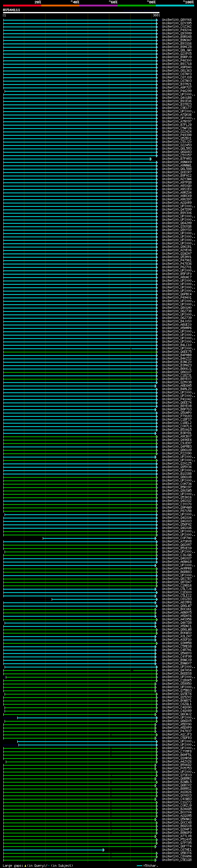
Task: Open hit UniRef100_P49204
Action: tap(177, 30)
